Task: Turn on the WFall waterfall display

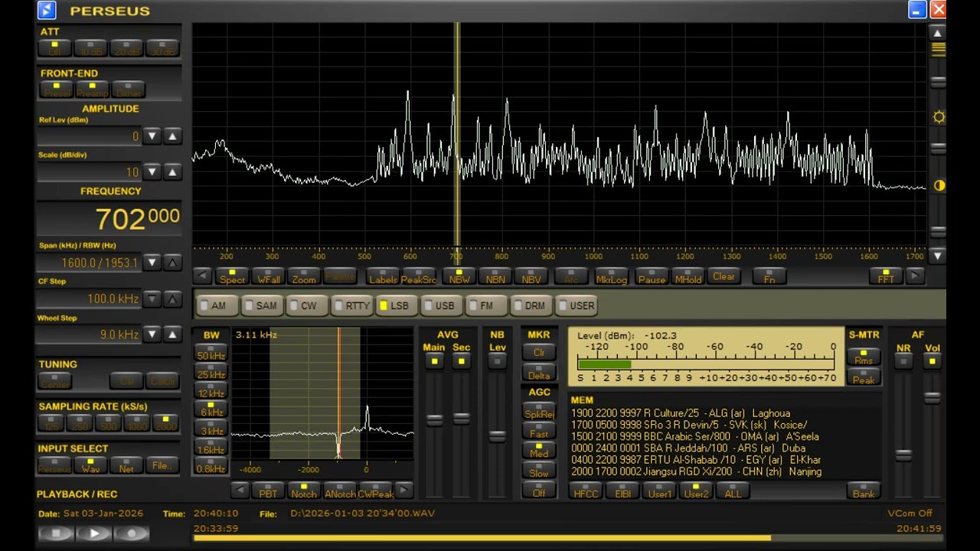Action: pyautogui.click(x=269, y=277)
